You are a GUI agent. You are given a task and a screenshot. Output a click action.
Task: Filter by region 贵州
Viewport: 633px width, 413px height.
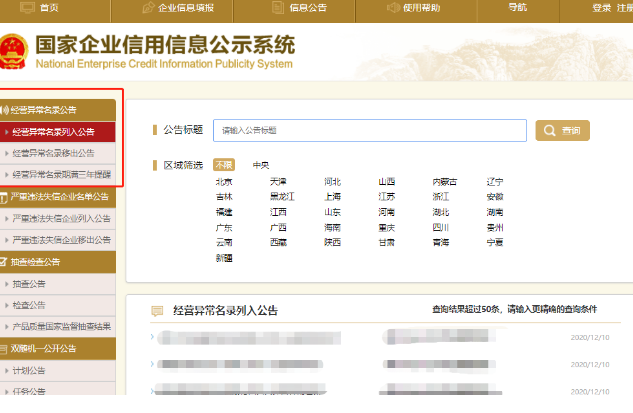click(495, 228)
